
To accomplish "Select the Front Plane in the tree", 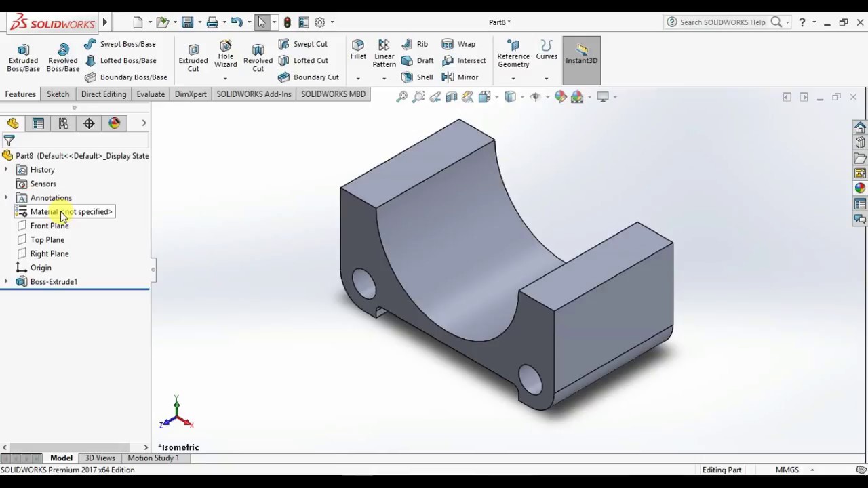I will pyautogui.click(x=42, y=226).
